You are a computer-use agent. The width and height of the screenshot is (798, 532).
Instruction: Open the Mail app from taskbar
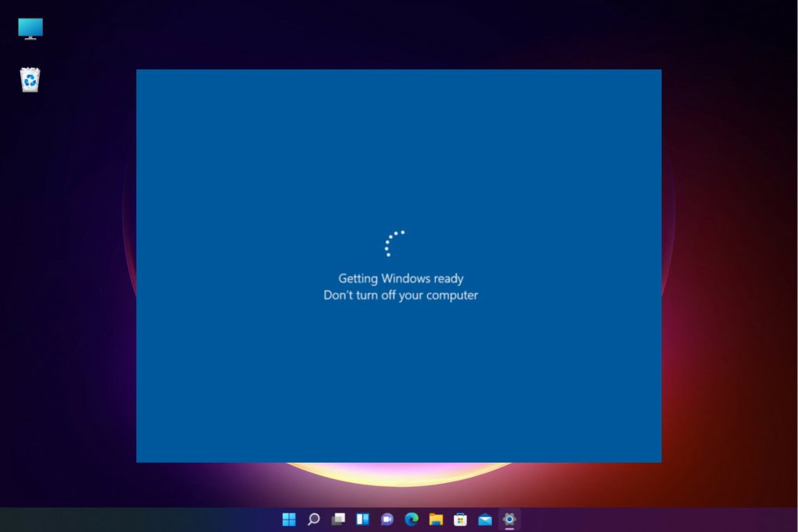485,519
